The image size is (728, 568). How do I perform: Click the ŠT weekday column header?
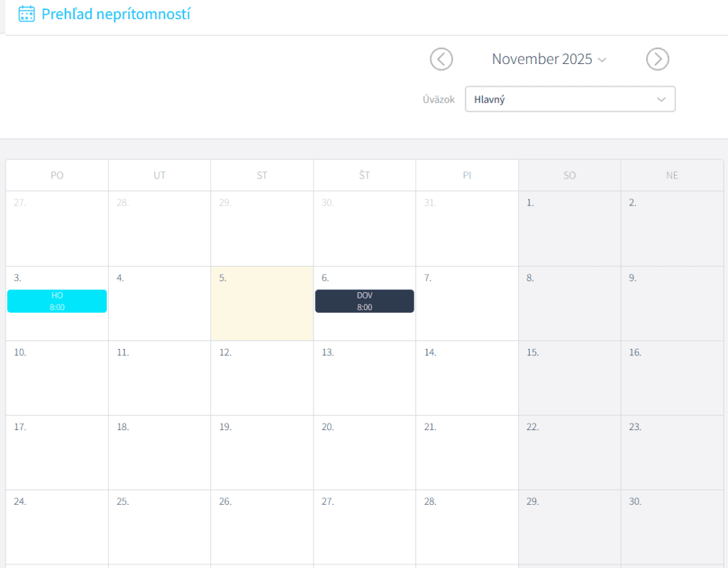click(x=364, y=176)
